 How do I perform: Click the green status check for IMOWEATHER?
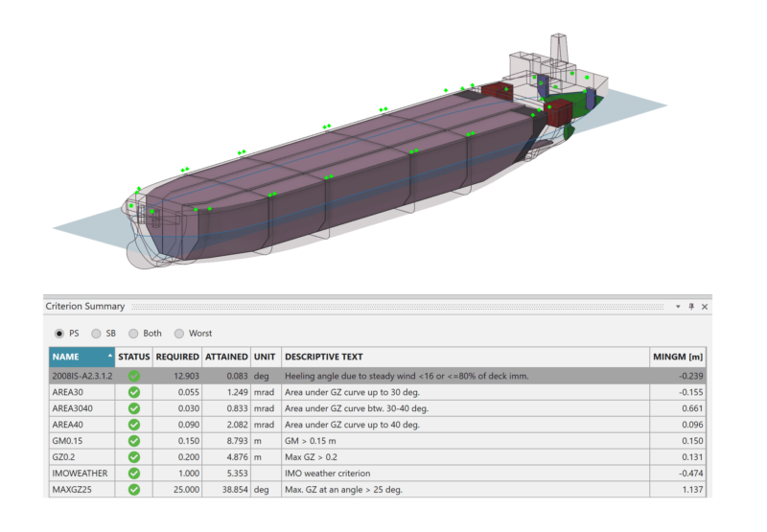(x=134, y=473)
